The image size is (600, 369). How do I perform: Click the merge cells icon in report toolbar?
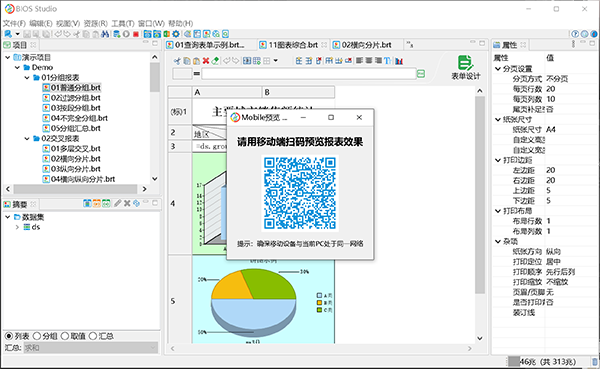(247, 61)
